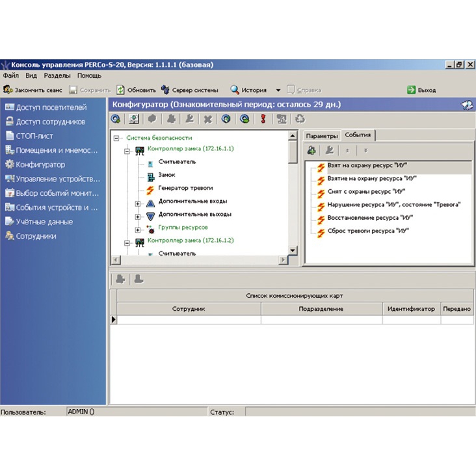Click the red exclamation mark toolbar icon

click(x=263, y=119)
